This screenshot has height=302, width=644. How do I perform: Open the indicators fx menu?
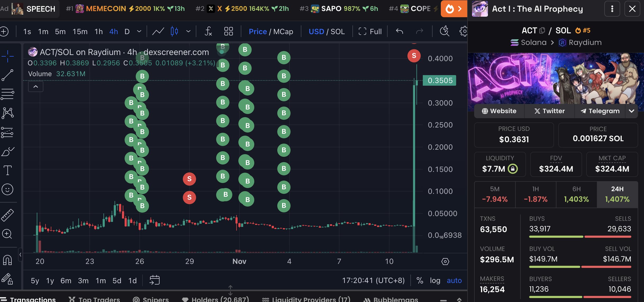tap(208, 31)
